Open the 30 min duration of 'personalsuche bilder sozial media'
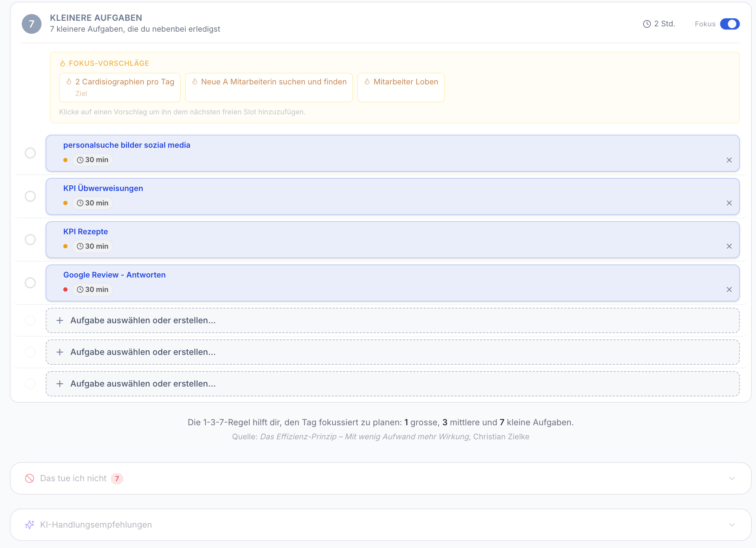The image size is (756, 548). tap(92, 160)
